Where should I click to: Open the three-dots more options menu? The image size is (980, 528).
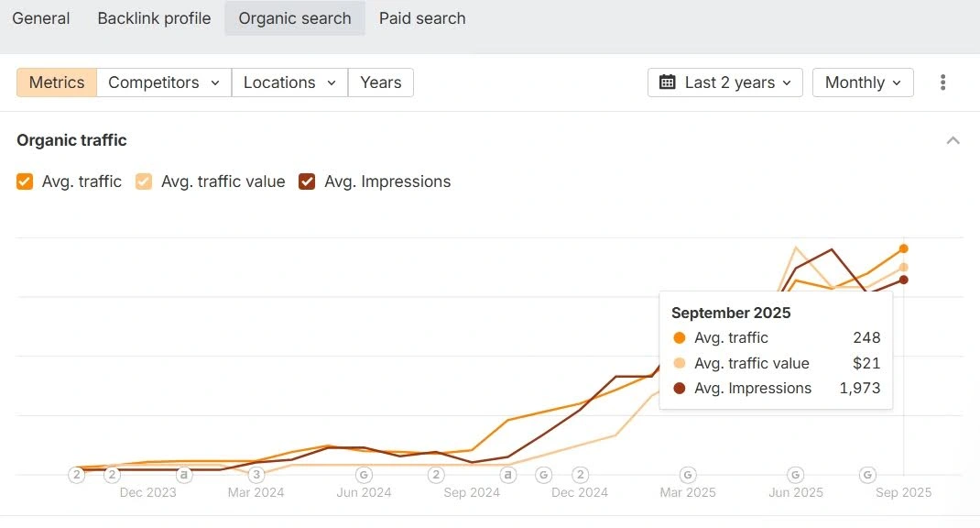click(x=942, y=82)
